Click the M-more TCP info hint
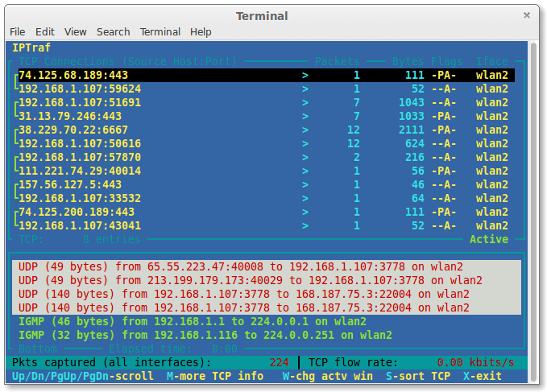 coord(215,376)
